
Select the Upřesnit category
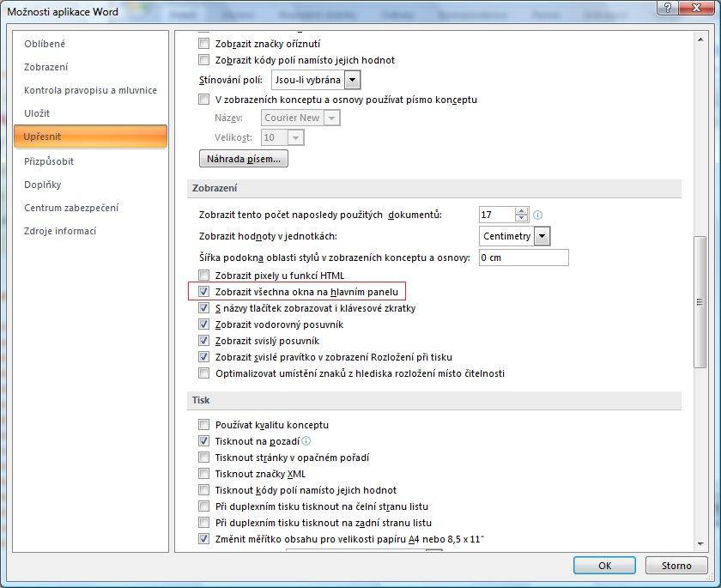tap(91, 136)
